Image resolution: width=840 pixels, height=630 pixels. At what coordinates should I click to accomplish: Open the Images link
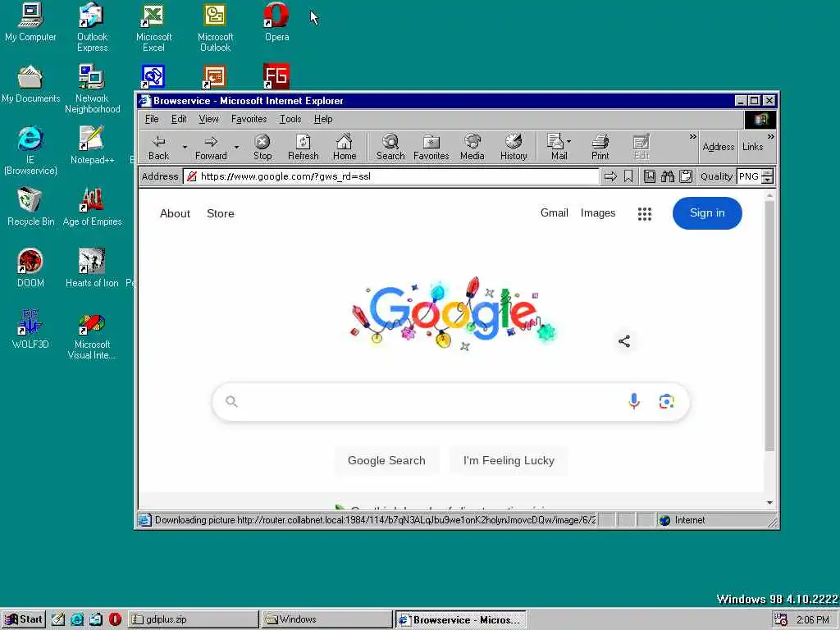coord(598,213)
